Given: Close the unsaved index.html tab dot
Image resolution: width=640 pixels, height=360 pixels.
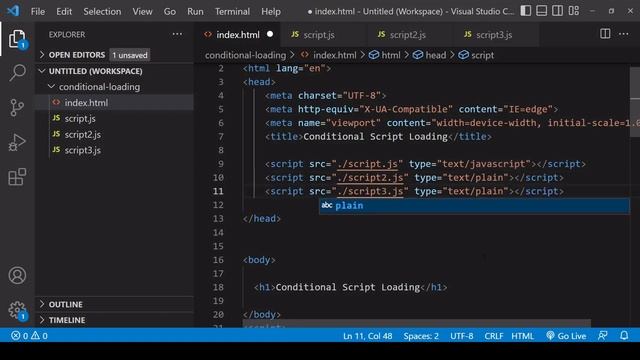Looking at the screenshot, I should tap(270, 34).
